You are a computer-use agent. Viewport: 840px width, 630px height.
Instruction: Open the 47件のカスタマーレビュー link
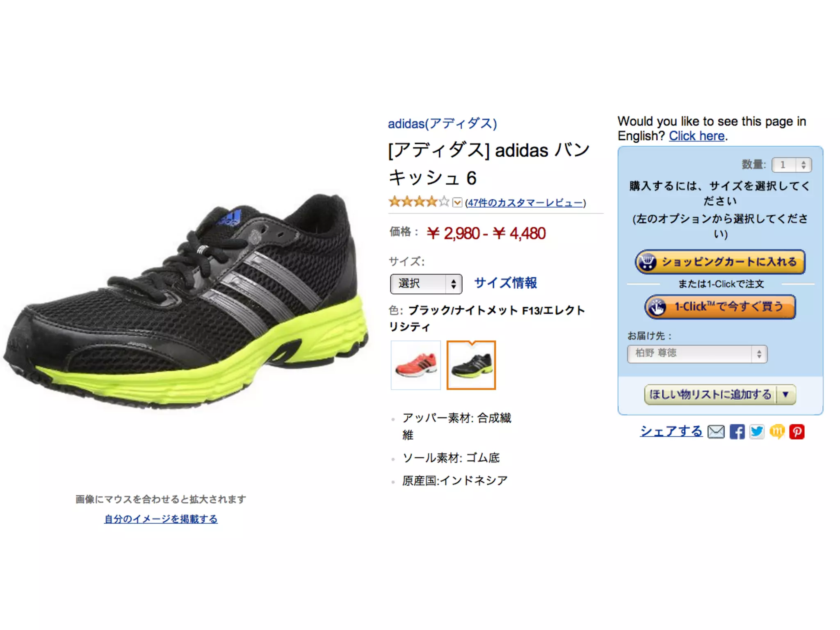pos(525,203)
